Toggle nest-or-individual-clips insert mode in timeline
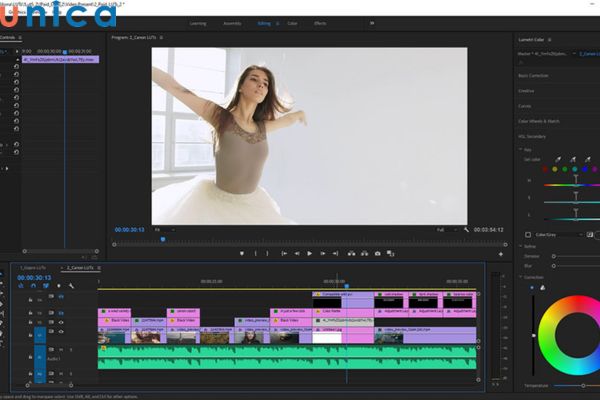 click(x=21, y=286)
